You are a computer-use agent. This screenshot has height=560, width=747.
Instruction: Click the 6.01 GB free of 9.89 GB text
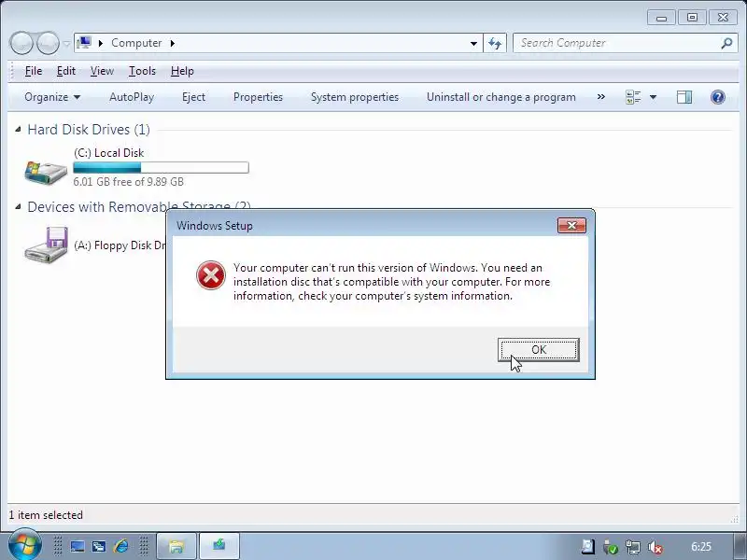128,182
